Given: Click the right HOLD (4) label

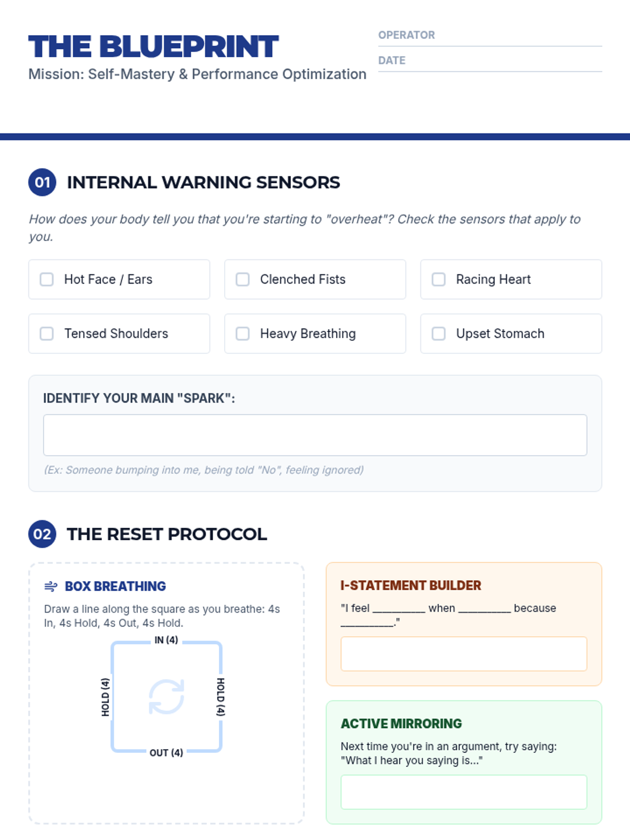Looking at the screenshot, I should point(221,697).
